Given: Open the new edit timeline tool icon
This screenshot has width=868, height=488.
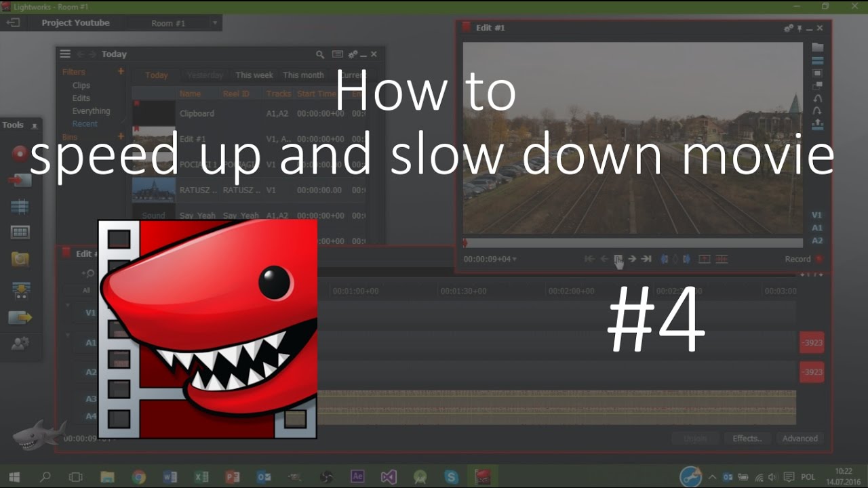Looking at the screenshot, I should pyautogui.click(x=20, y=207).
